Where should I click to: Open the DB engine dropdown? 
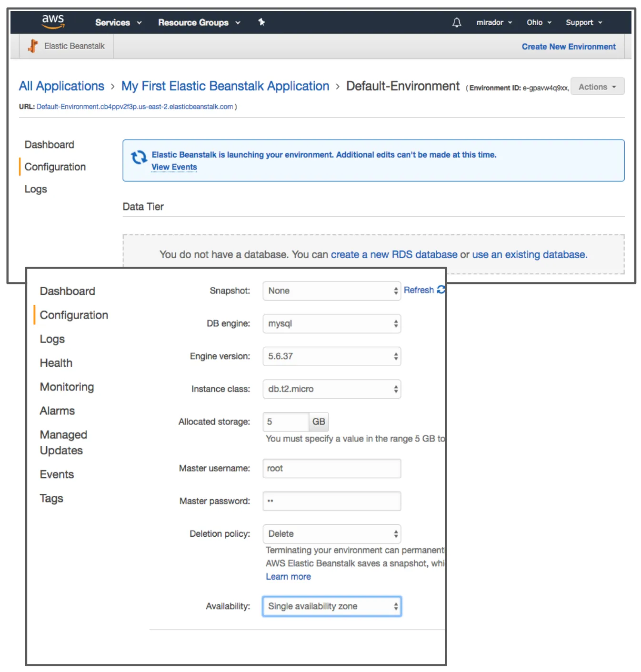[x=331, y=323]
